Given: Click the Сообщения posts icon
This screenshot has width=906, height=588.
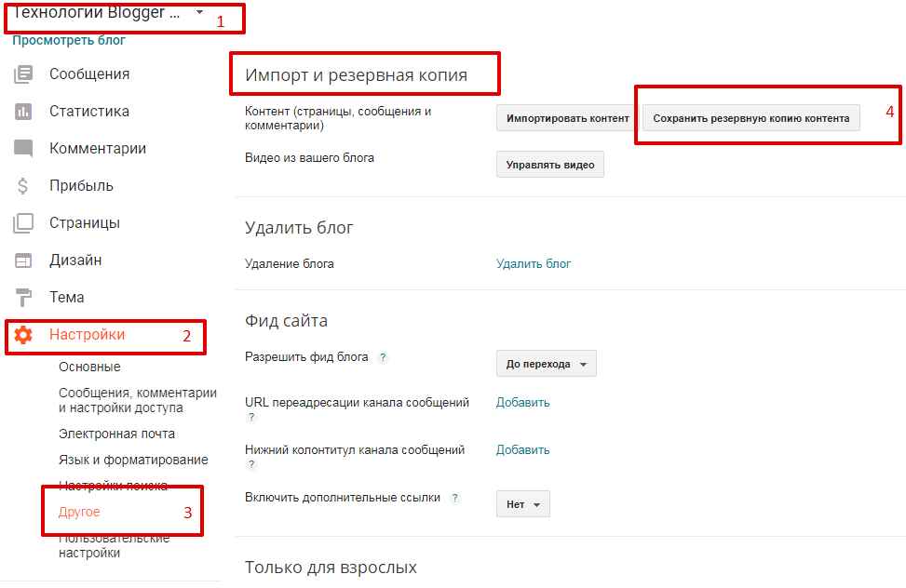Looking at the screenshot, I should point(23,74).
